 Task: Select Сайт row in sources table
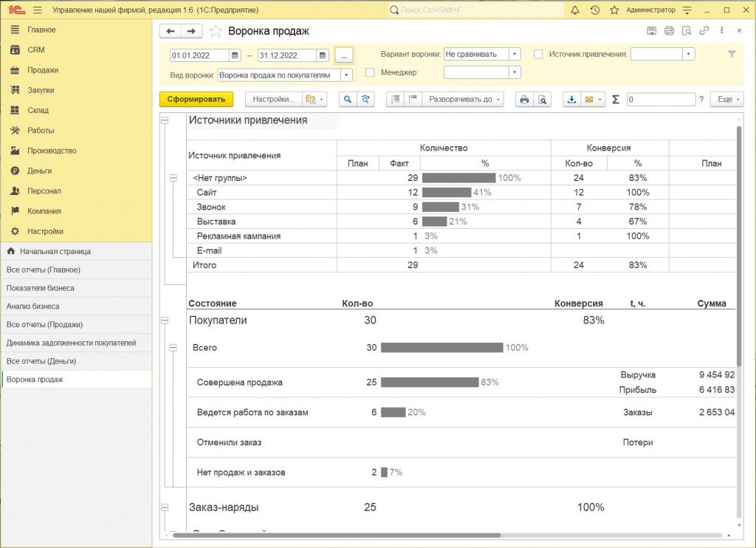click(461, 193)
